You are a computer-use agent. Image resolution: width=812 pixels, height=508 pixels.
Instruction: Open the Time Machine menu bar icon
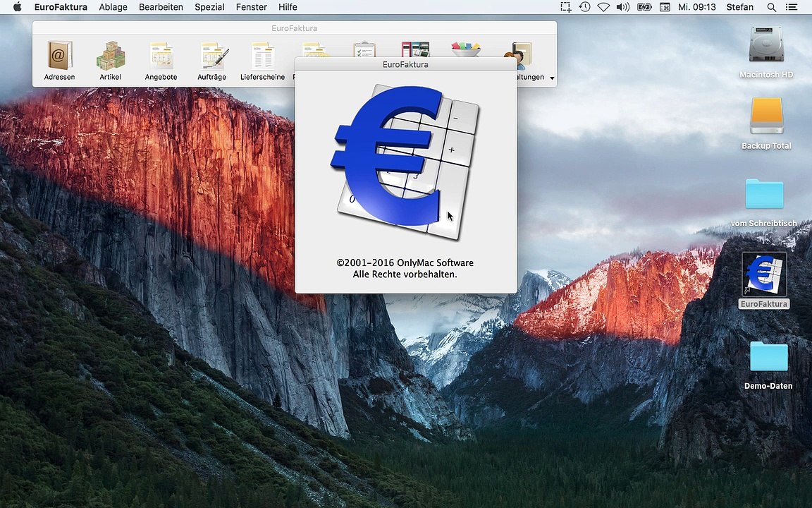tap(584, 7)
